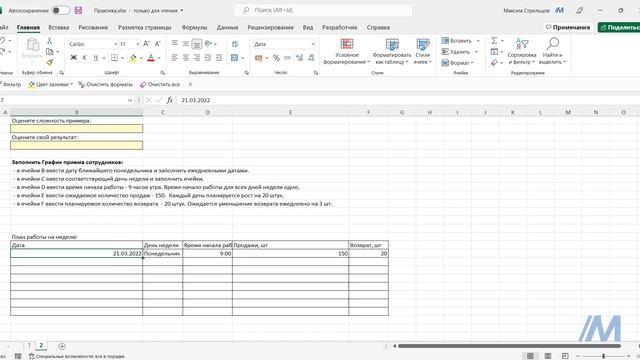The width and height of the screenshot is (640, 360).
Task: Align text left in the ribbon
Action: pos(174,58)
